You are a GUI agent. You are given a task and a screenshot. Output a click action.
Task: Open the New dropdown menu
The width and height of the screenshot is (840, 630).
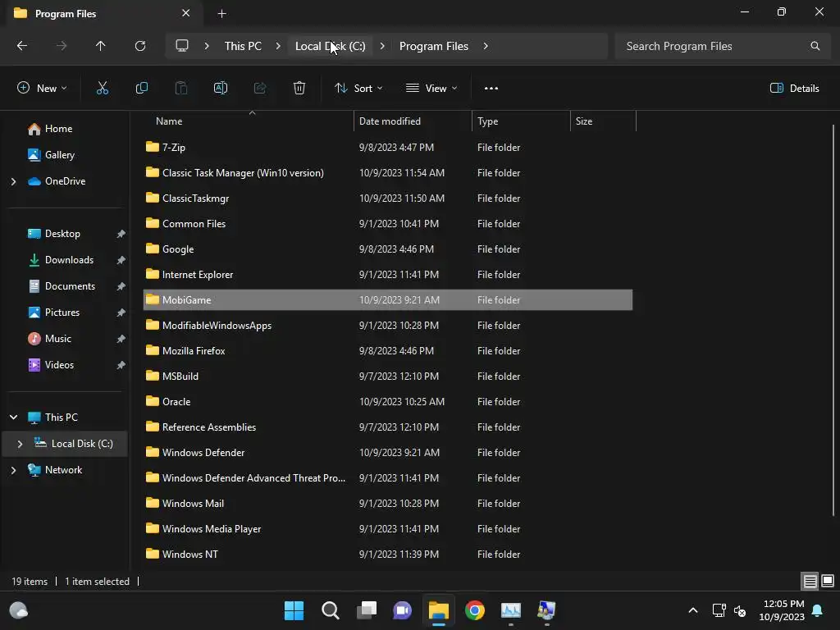pos(42,89)
